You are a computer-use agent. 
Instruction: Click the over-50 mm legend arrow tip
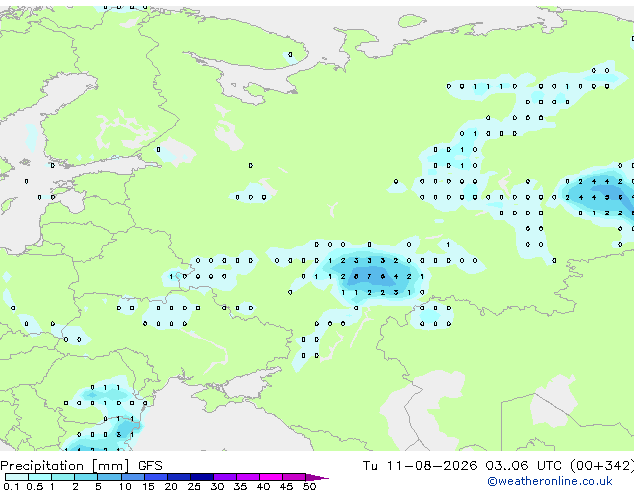click(x=317, y=477)
